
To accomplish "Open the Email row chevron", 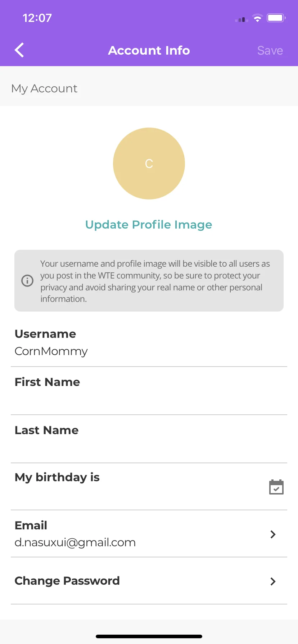I will [273, 534].
